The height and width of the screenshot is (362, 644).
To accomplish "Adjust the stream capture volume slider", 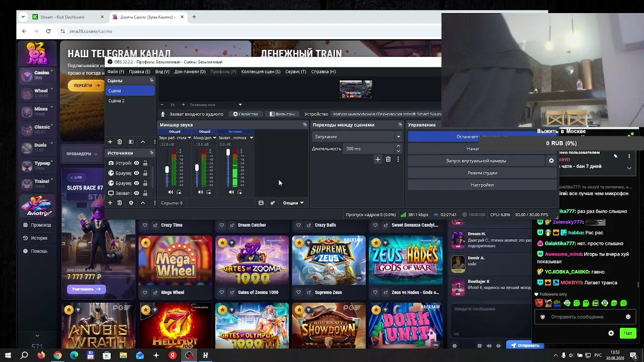I will [x=228, y=152].
